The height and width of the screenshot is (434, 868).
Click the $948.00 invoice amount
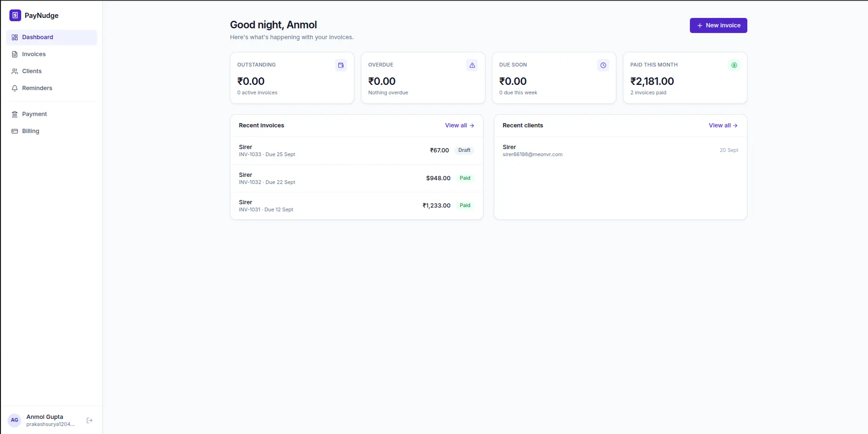pos(438,178)
